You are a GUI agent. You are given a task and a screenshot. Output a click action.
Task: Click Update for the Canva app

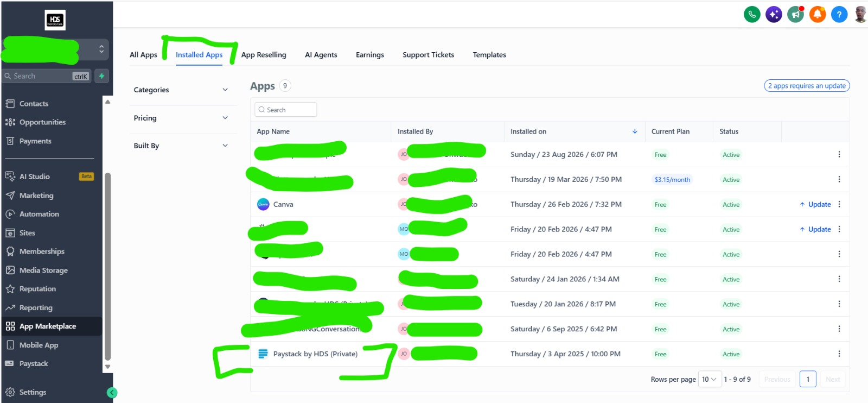(815, 204)
